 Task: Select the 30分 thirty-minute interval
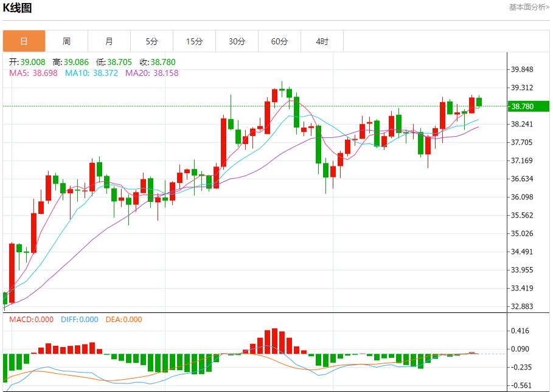[x=237, y=41]
